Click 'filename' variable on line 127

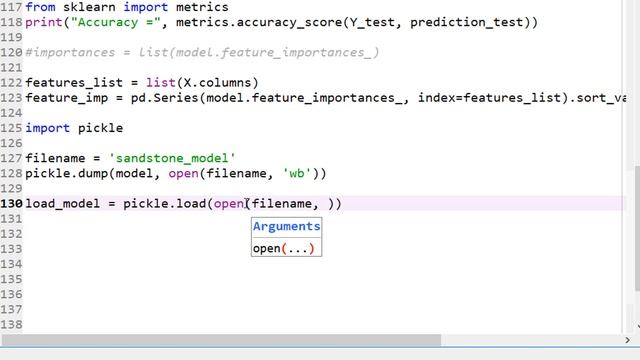click(x=55, y=158)
